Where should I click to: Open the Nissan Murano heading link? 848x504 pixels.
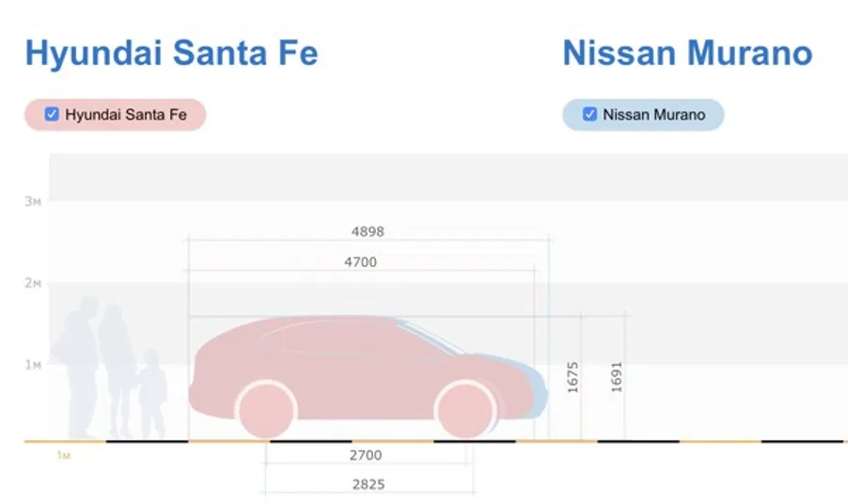(687, 53)
